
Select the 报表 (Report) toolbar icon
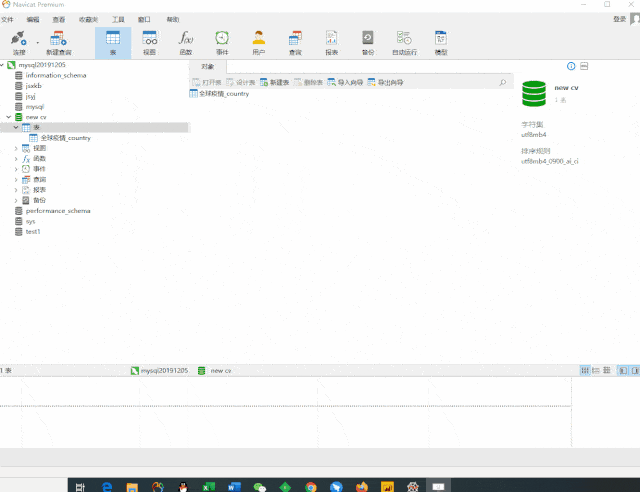[331, 42]
